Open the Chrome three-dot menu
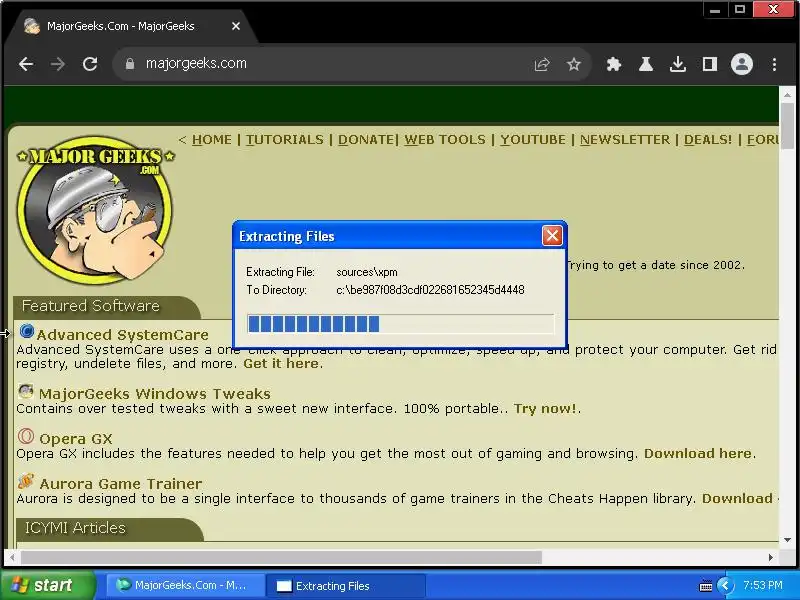Viewport: 800px width, 600px height. 774,64
